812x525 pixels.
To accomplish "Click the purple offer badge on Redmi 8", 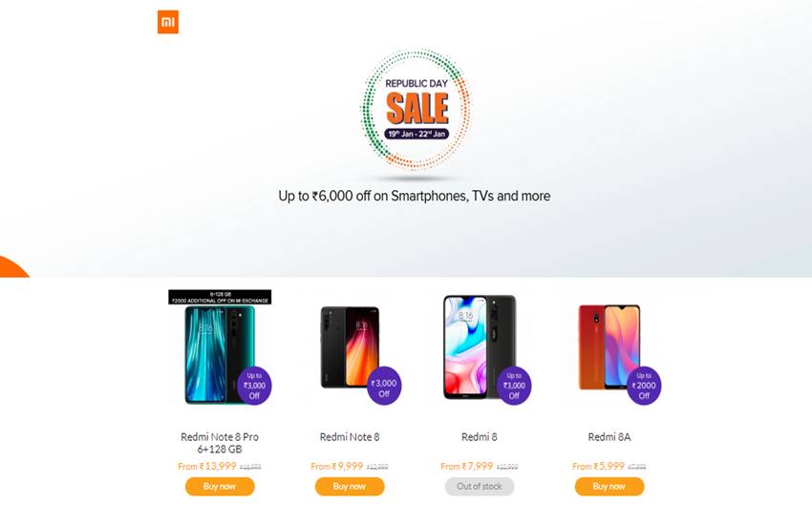I will [x=514, y=386].
